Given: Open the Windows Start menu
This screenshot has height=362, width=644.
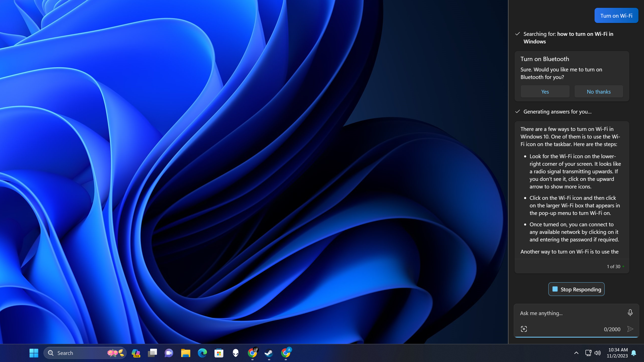Looking at the screenshot, I should (34, 353).
